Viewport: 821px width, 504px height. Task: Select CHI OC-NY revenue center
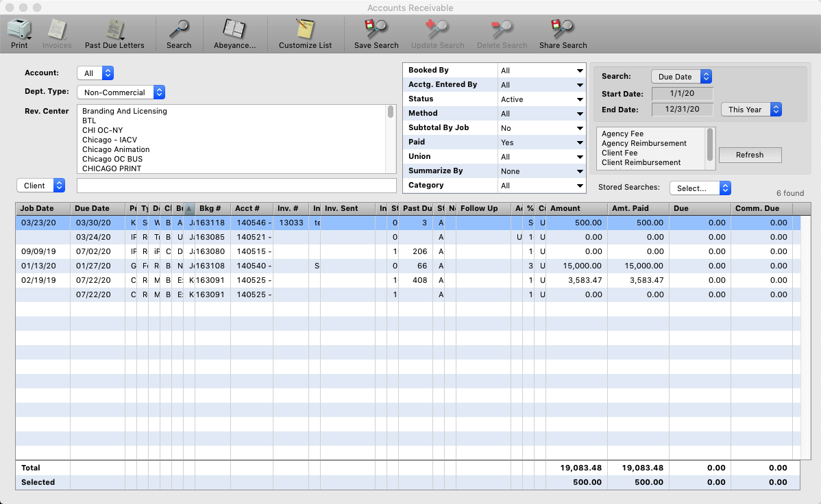(103, 130)
